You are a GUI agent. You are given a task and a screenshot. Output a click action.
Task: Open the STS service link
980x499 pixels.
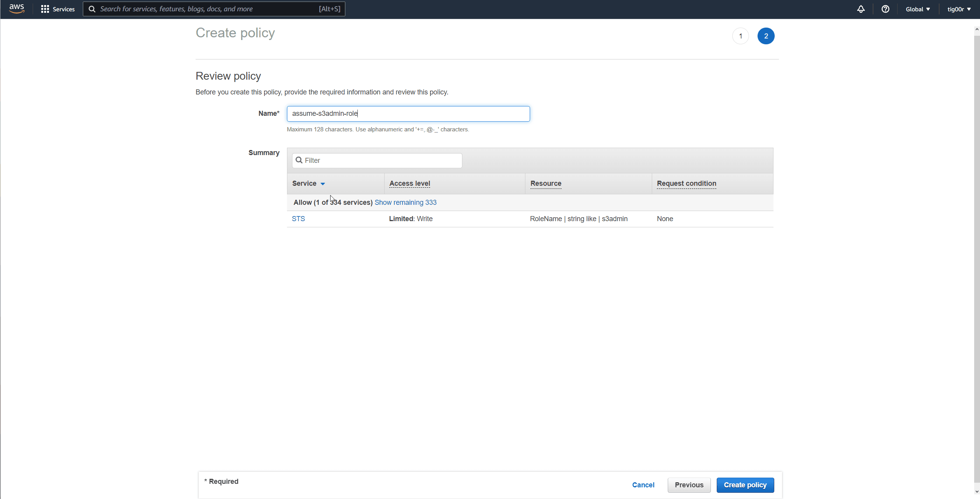pos(298,219)
